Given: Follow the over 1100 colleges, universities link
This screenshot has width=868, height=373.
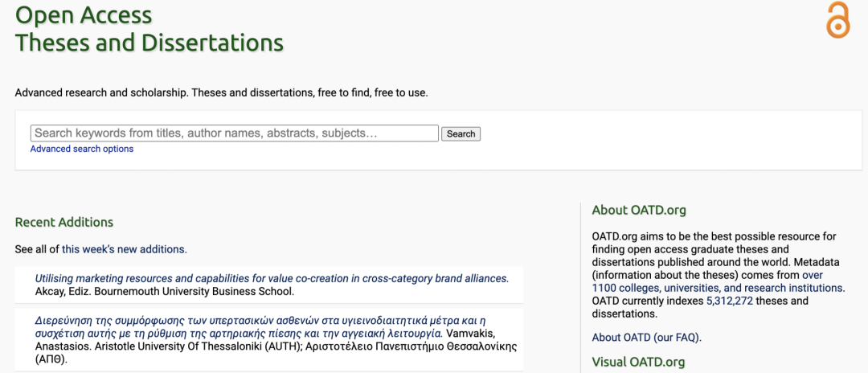Looking at the screenshot, I should tap(719, 281).
